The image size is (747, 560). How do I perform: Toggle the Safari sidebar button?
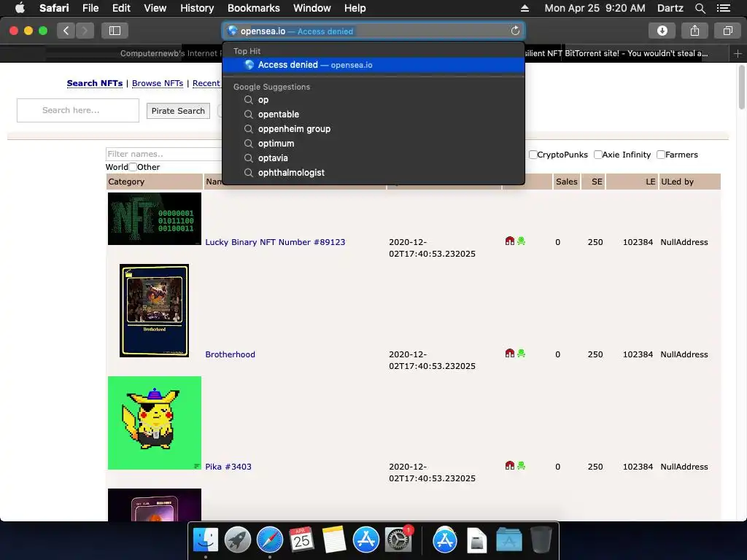coord(115,31)
